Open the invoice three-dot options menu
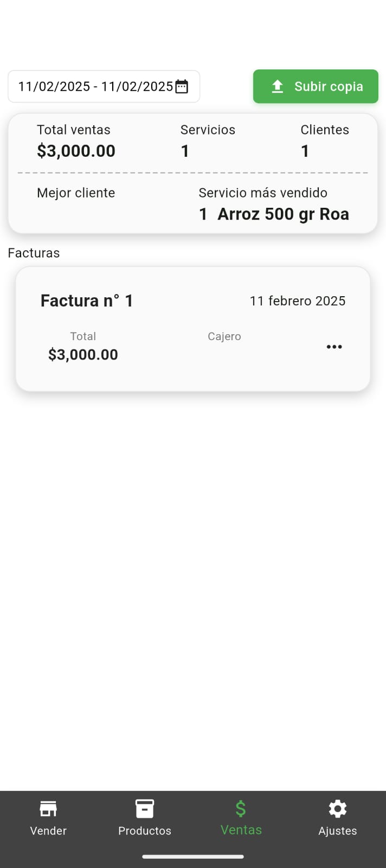Screen dimensions: 386x868 (334, 347)
